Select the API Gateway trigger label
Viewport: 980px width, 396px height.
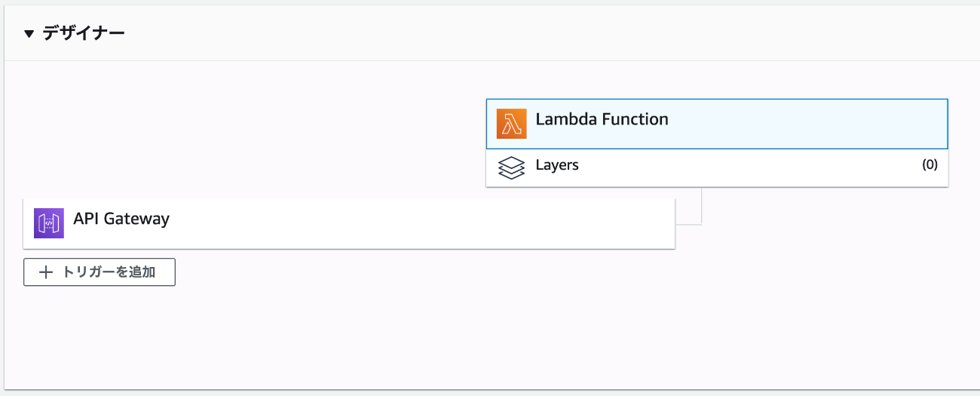[121, 219]
